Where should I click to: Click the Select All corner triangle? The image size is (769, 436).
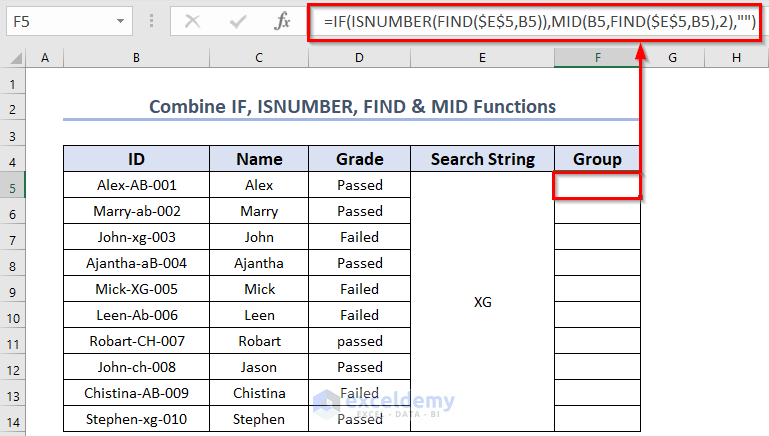[x=14, y=59]
